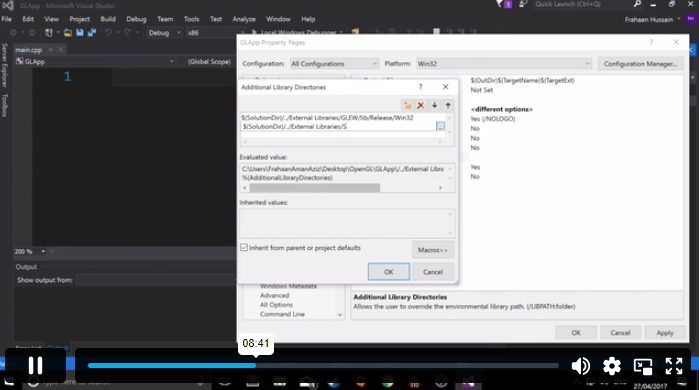
Task: Open video player settings gear
Action: (612, 366)
